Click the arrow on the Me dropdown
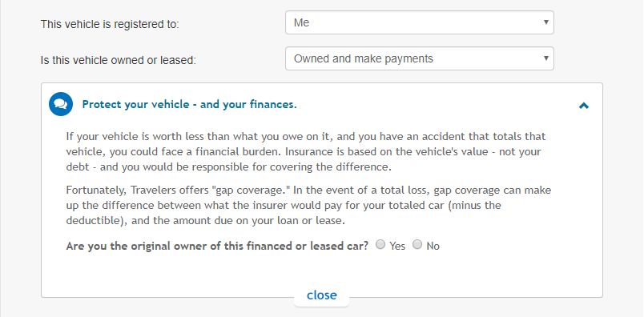This screenshot has width=644, height=317. point(545,22)
